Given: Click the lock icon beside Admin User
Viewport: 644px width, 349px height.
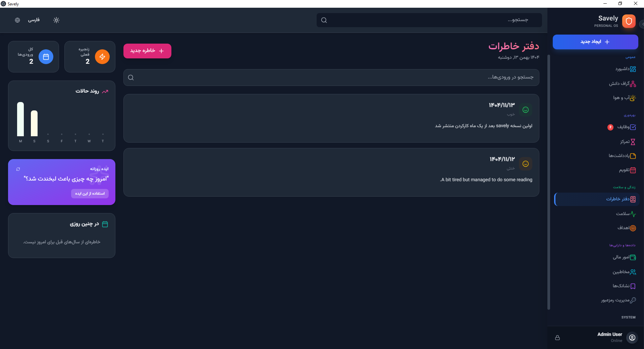Looking at the screenshot, I should click(557, 338).
